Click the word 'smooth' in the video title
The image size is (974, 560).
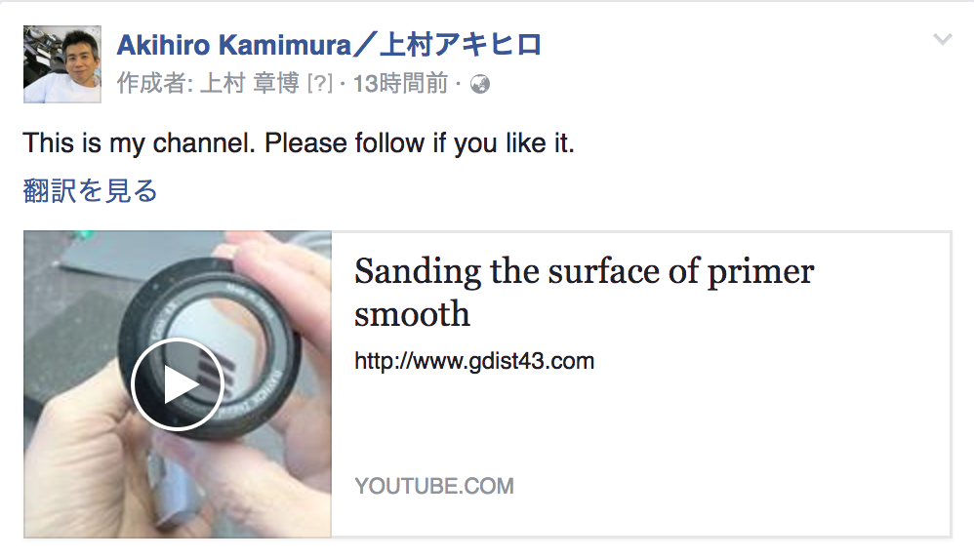[412, 314]
